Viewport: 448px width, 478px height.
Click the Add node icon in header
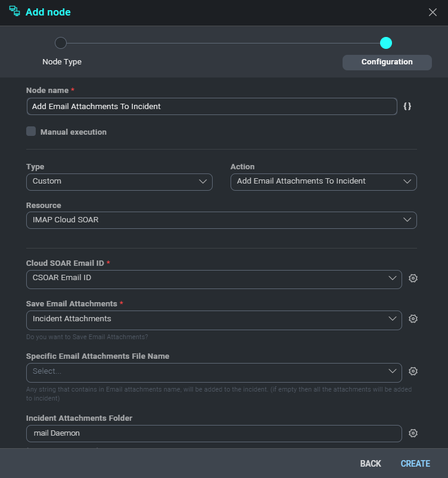click(x=14, y=12)
